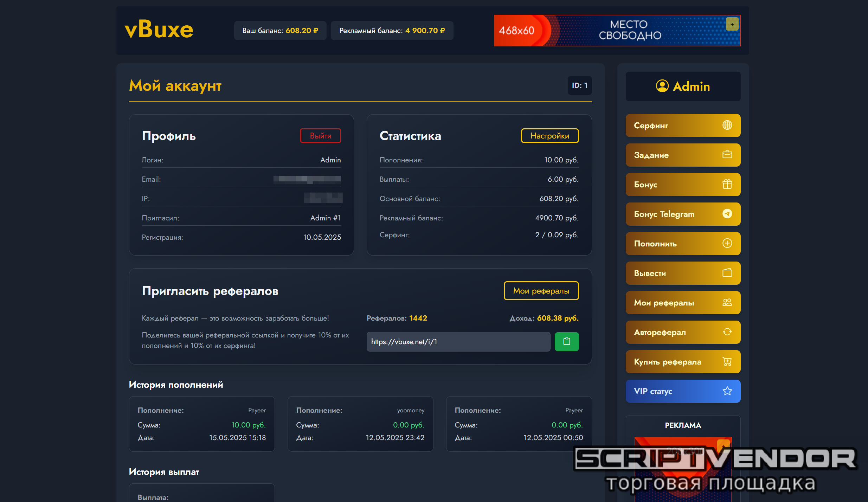Click the star icon on VIP статус
Viewport: 868px width, 502px height.
click(727, 391)
